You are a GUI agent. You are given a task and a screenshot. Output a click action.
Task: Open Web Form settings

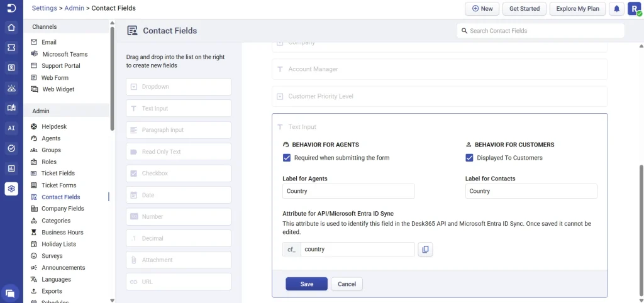click(x=55, y=77)
